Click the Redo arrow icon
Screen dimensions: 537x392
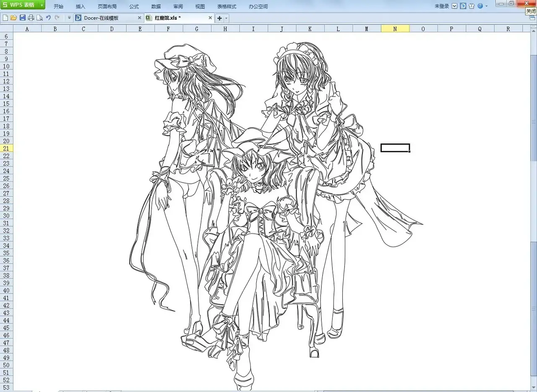[x=57, y=18]
